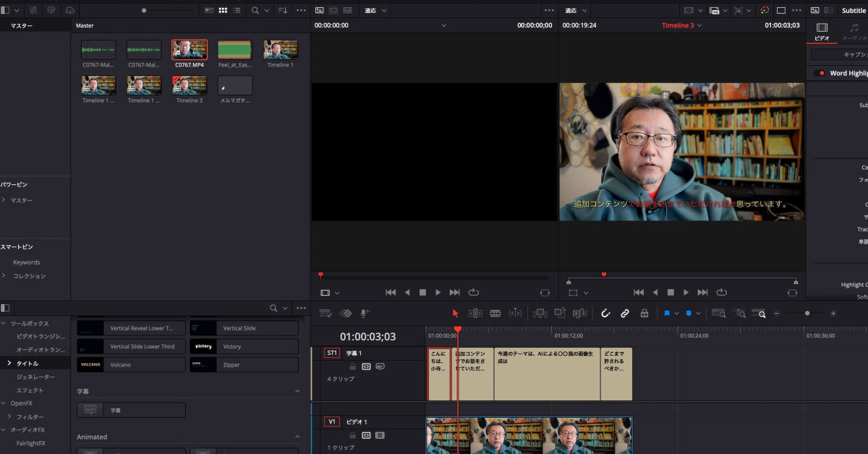Viewport: 868px width, 454px height.
Task: Switch to the ビデオ inspector tab
Action: pyautogui.click(x=822, y=31)
